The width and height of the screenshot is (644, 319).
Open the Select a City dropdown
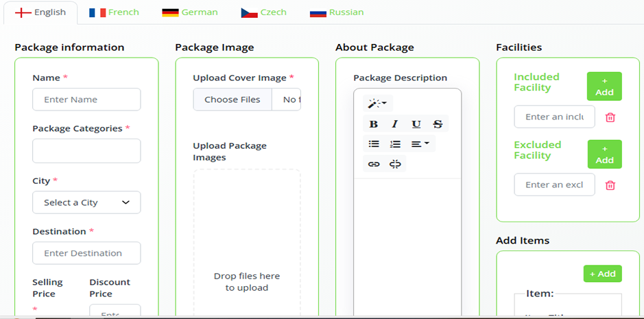(86, 202)
